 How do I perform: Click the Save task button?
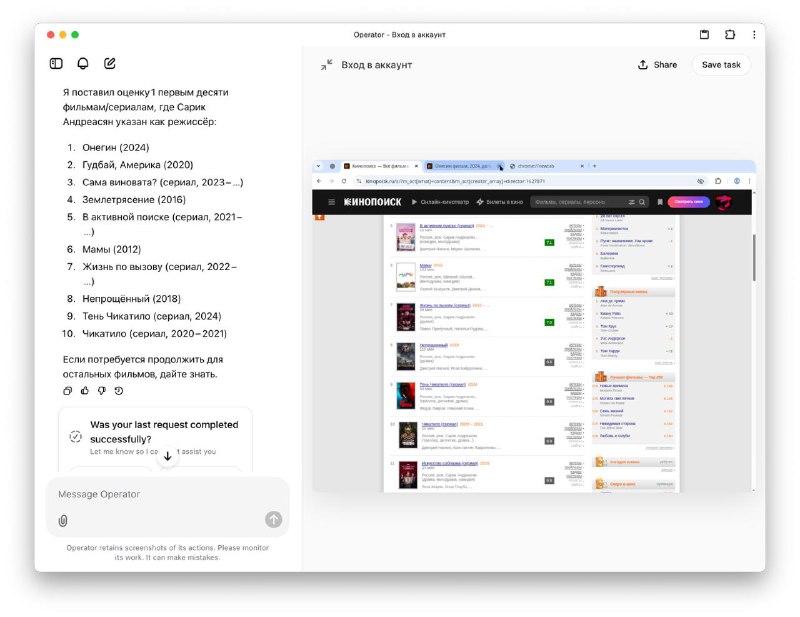[721, 65]
